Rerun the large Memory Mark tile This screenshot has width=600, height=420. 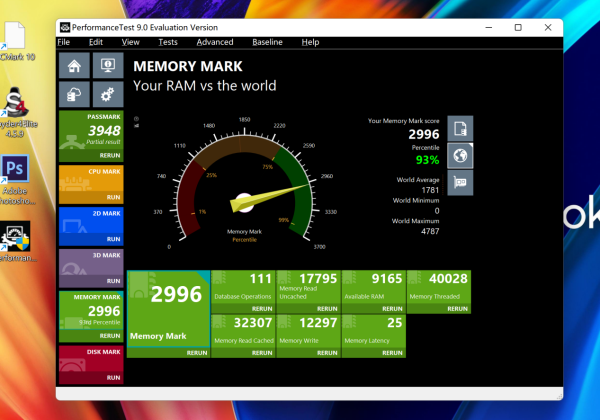(x=197, y=353)
